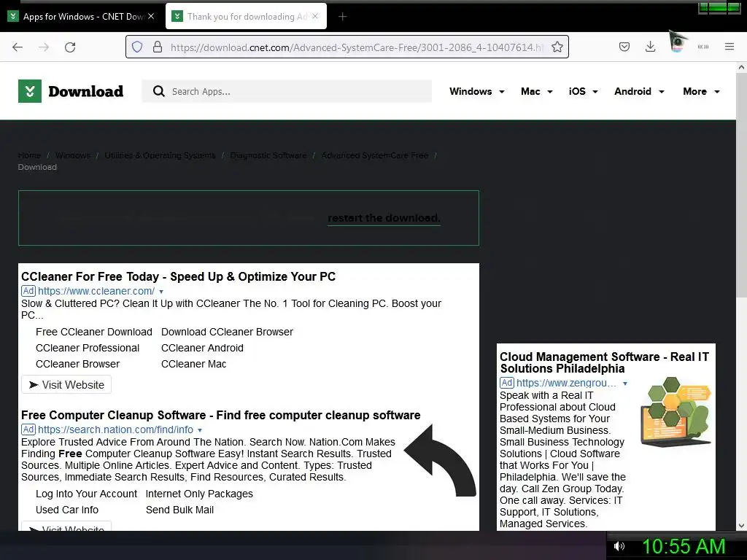Open the Home breadcrumb link
The image size is (747, 560).
point(29,155)
